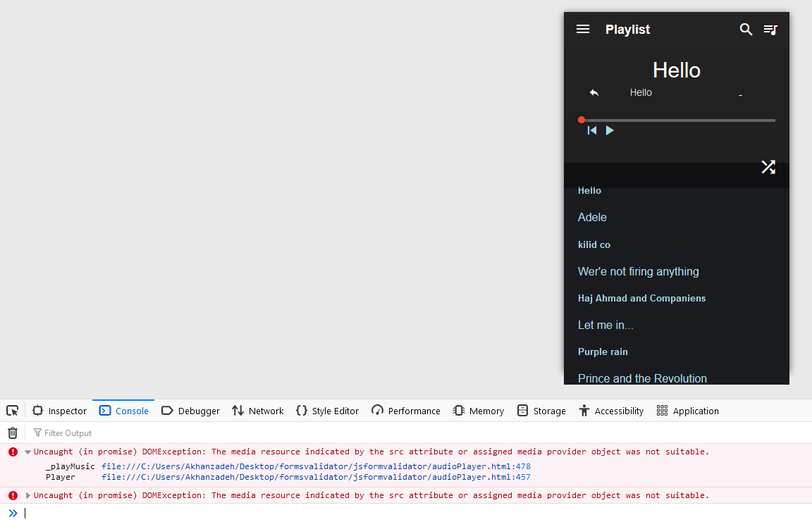Click the second Uncaught DOMException message text
Viewport: 812px width, 522px height.
(371, 496)
